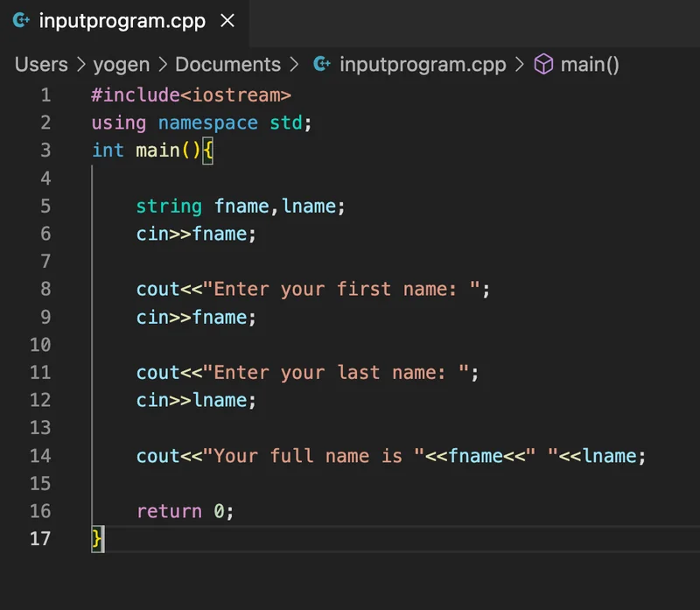Open the yogen breadcrumb folder
Screen dimensions: 700x610
pyautogui.click(x=123, y=64)
